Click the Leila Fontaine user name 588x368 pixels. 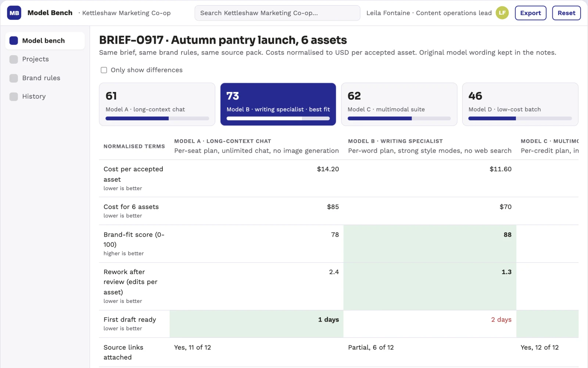[x=388, y=13]
